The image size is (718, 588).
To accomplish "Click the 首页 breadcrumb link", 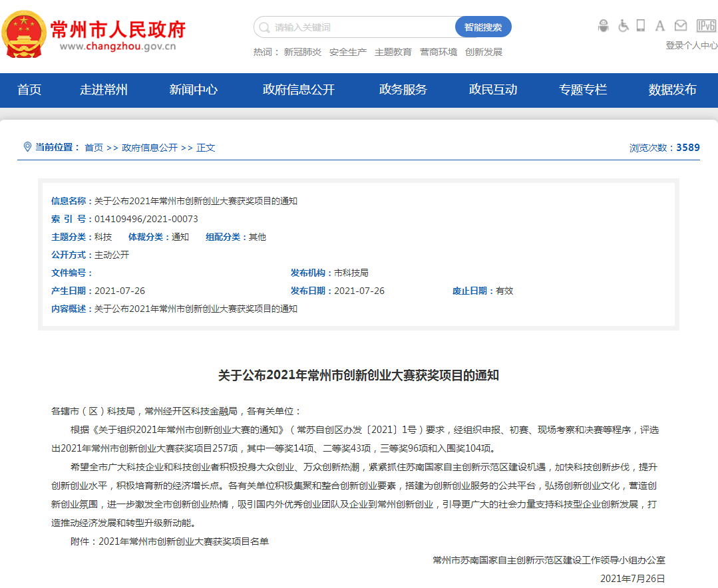I will [94, 148].
